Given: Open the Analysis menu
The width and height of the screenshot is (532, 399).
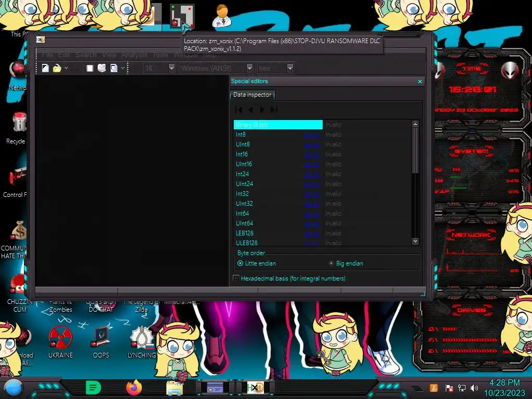Looking at the screenshot, I should point(134,55).
